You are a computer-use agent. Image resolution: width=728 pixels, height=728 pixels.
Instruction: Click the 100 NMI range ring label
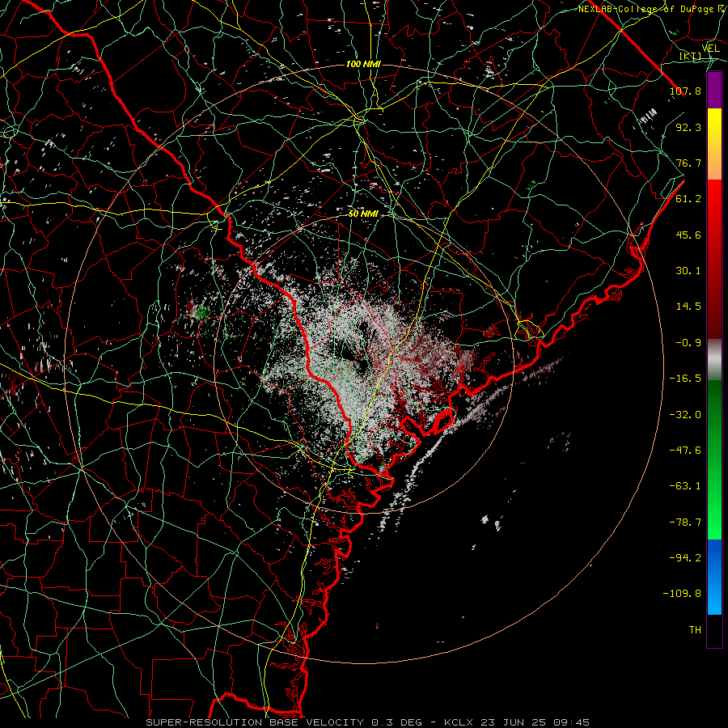(363, 64)
